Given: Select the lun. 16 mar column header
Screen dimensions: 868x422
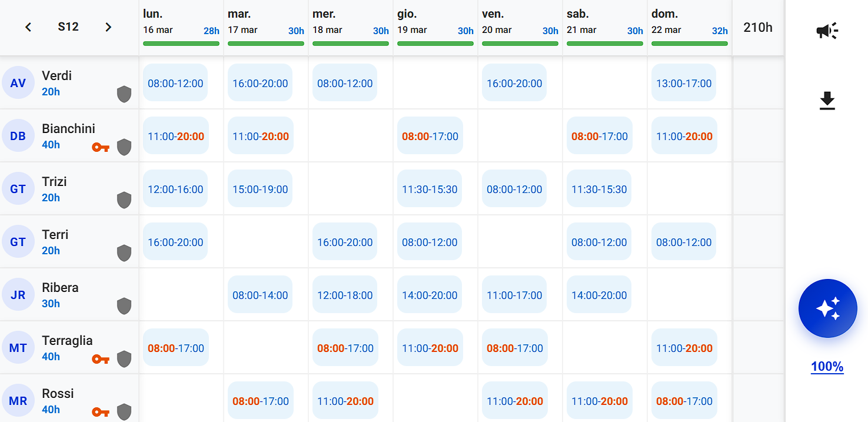Looking at the screenshot, I should 181,22.
